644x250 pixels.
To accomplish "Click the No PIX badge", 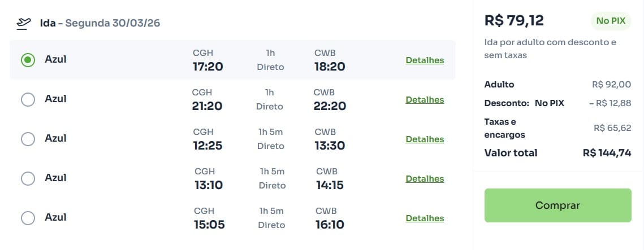I will (x=610, y=21).
